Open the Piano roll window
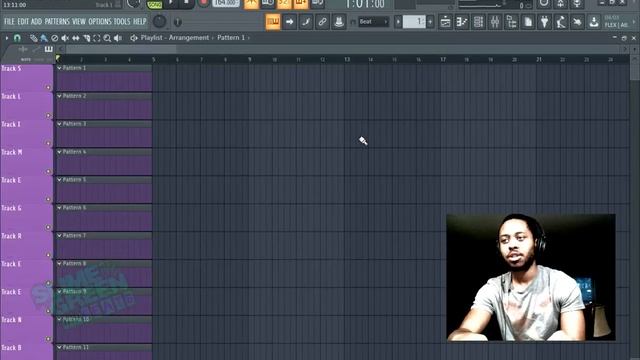The image size is (640, 360). pos(462,22)
